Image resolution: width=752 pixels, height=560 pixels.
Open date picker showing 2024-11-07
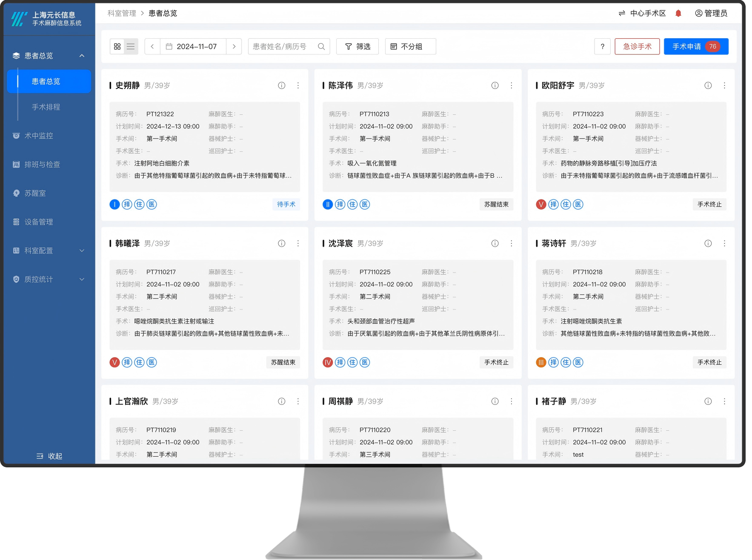[193, 46]
